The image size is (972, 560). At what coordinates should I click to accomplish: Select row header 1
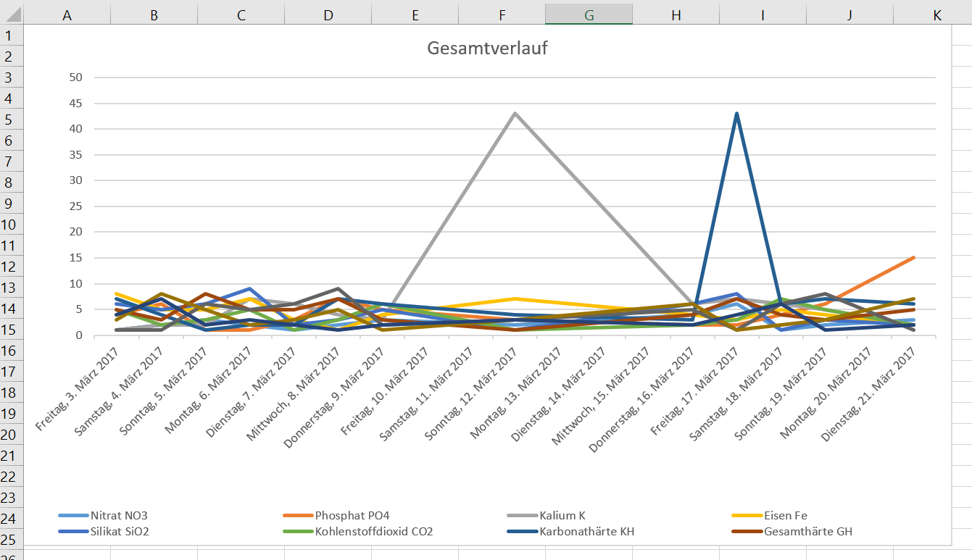pyautogui.click(x=12, y=35)
